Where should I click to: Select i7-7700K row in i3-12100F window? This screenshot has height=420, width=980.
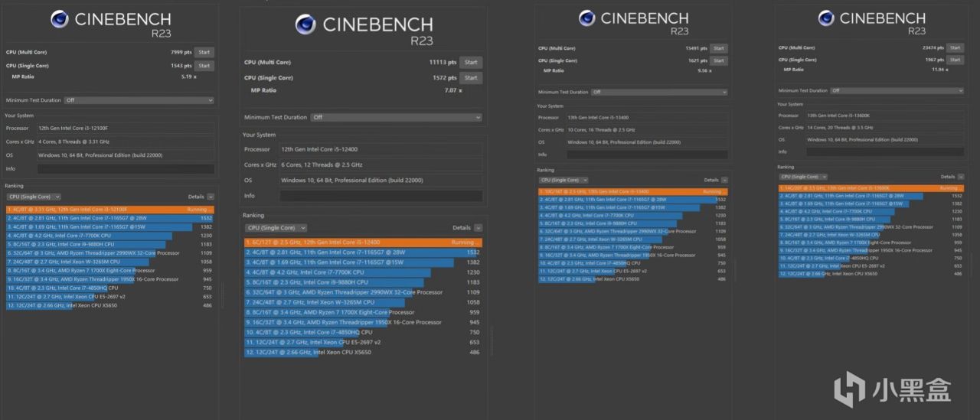click(x=110, y=236)
